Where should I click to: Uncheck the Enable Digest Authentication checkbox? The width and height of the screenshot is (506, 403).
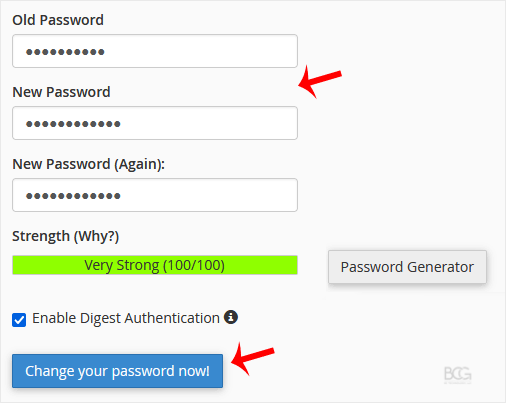19,320
